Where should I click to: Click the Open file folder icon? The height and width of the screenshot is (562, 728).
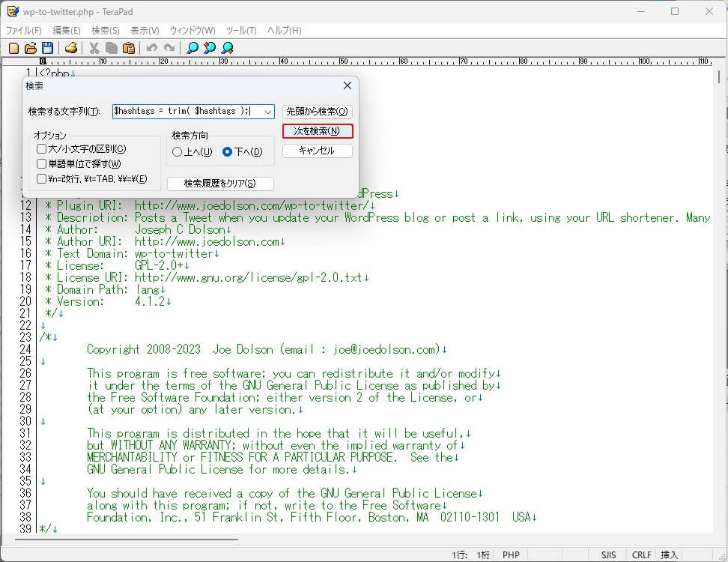point(31,48)
